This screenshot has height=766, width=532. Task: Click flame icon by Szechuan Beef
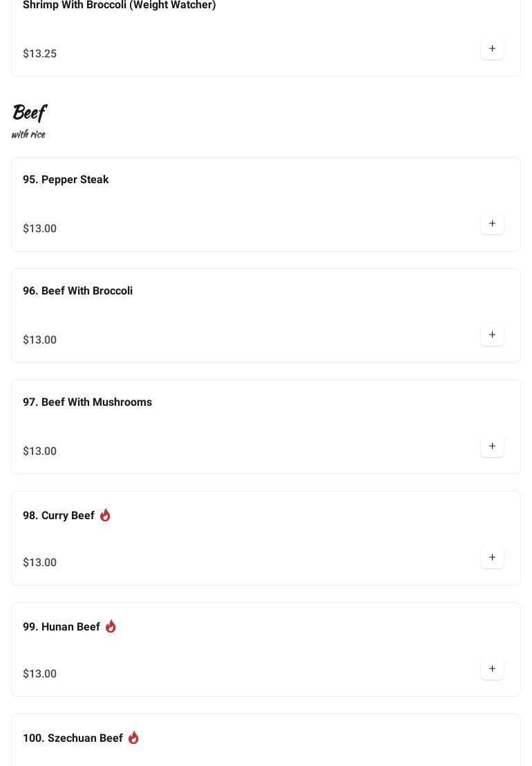point(133,738)
